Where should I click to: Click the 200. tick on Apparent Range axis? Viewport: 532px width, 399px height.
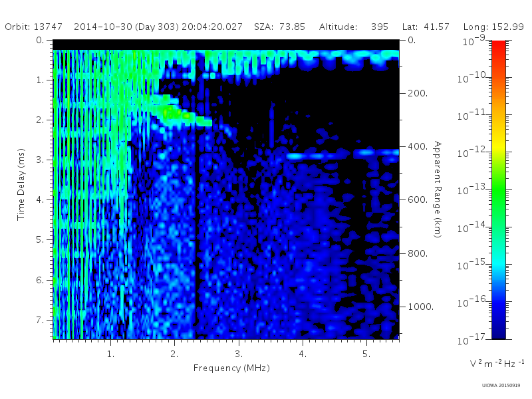pos(418,93)
